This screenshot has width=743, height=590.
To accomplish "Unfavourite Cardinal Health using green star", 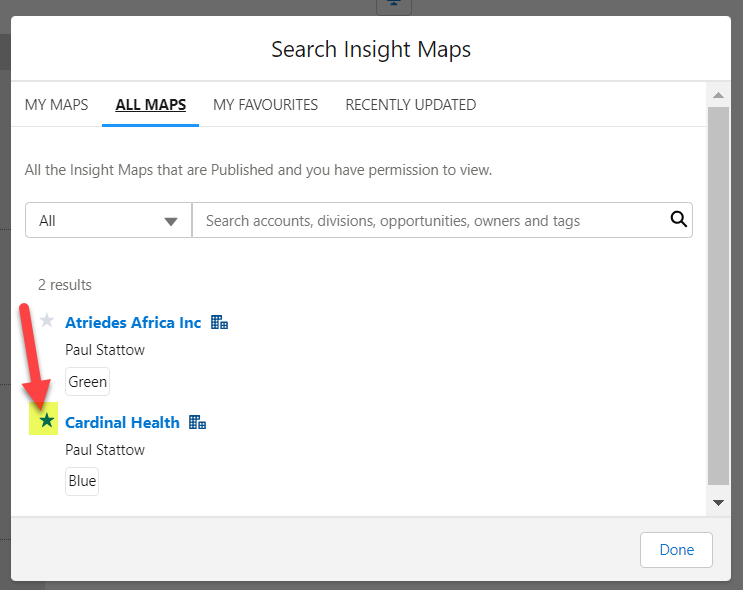I will 47,421.
